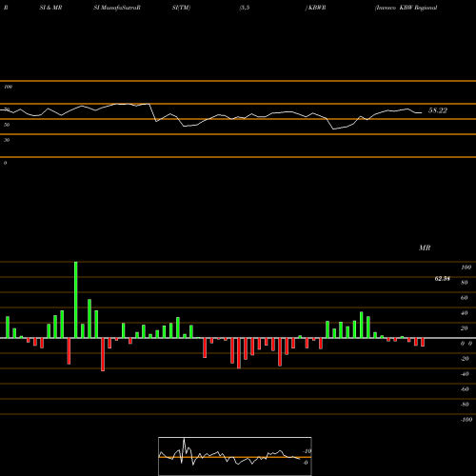Click the 0 label on the RSI axis
476x476 pixels.
pos(5,163)
